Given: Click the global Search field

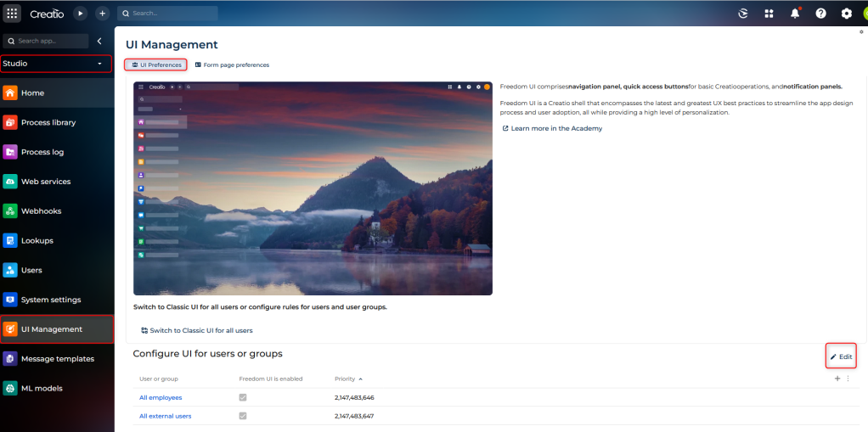Looking at the screenshot, I should pos(167,14).
